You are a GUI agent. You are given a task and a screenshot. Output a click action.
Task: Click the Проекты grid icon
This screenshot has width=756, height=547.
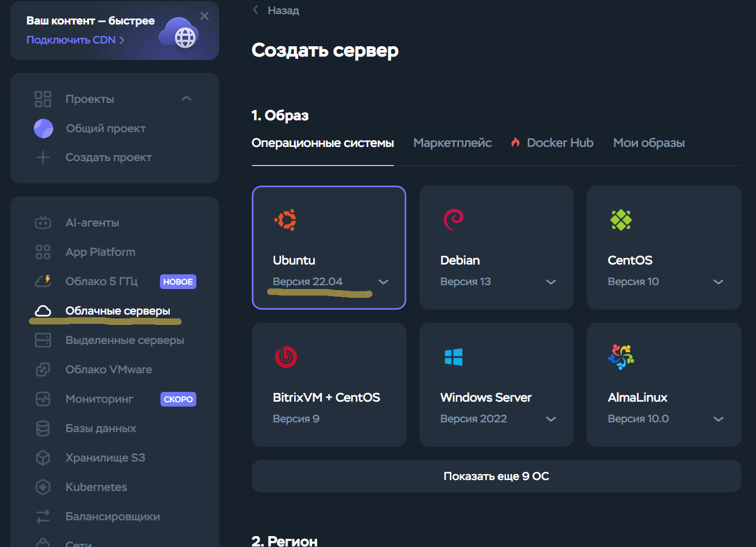(x=43, y=99)
